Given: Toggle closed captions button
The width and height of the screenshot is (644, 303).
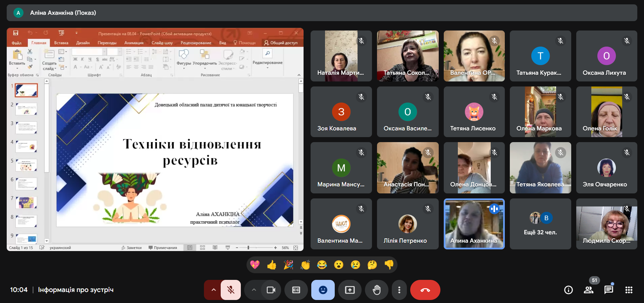Looking at the screenshot, I should point(296,290).
